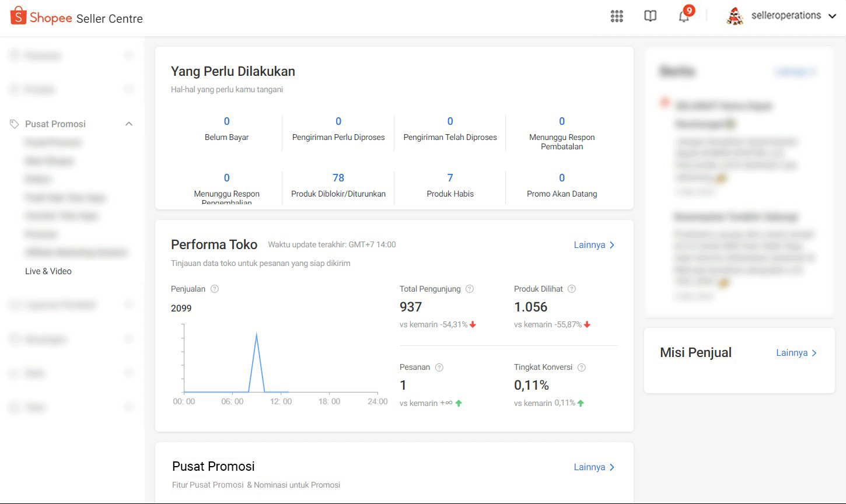Click the Pesanan help question icon
The height and width of the screenshot is (504, 846).
point(439,367)
